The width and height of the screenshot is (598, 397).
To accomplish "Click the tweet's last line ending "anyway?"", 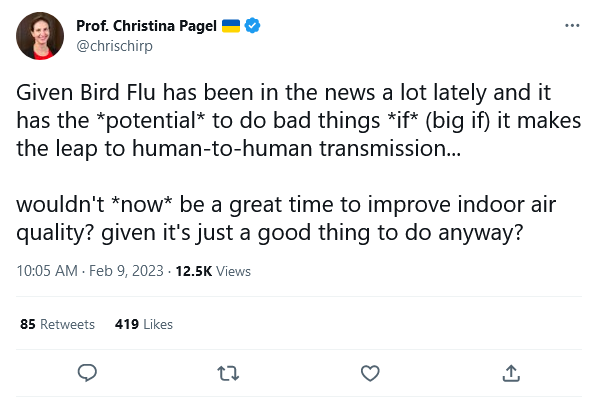I will click(x=270, y=233).
